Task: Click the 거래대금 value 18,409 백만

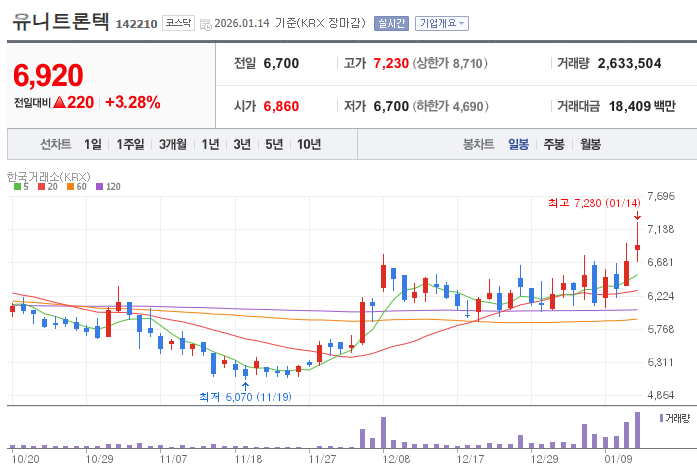Action: point(642,106)
